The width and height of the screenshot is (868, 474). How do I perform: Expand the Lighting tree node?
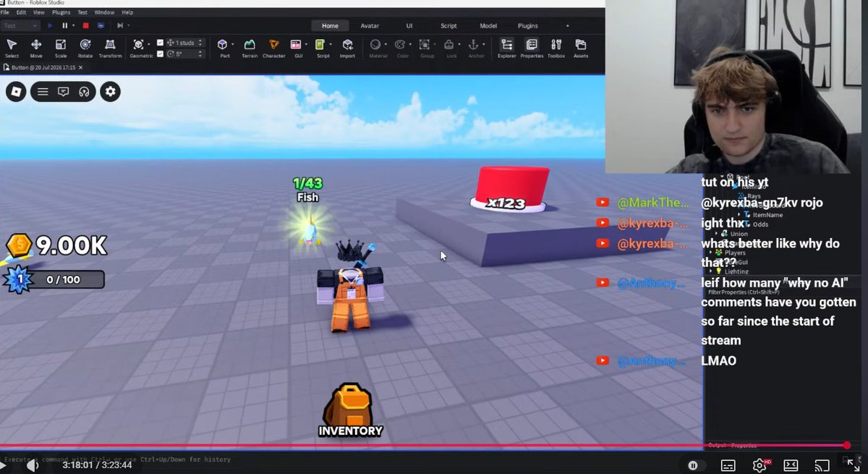(x=710, y=271)
